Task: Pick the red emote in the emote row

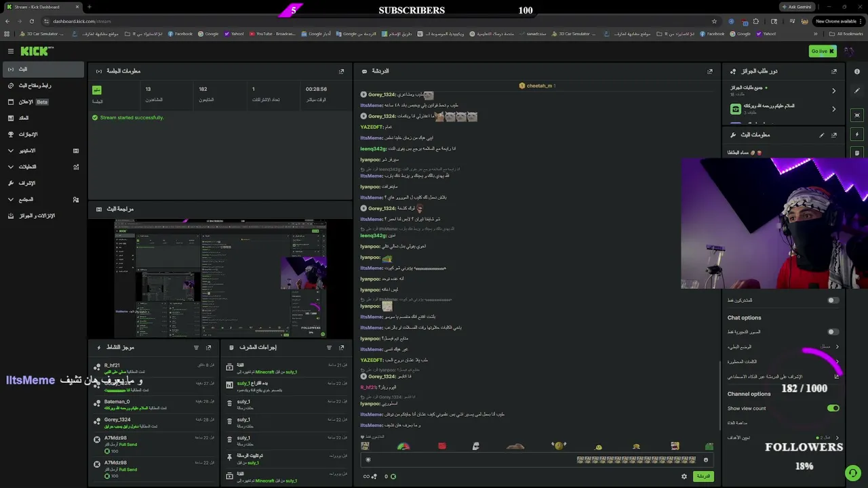Action: (442, 446)
